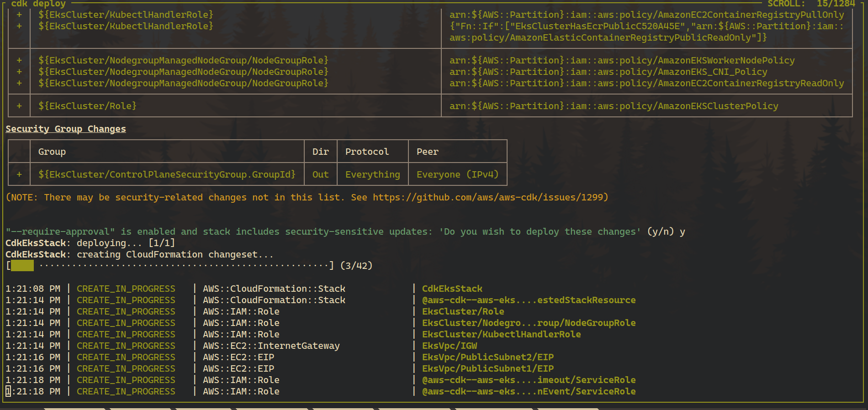The height and width of the screenshot is (410, 868).
Task: Click CREATE_IN_PROGRESS status on the CdkEksStack row
Action: [126, 289]
